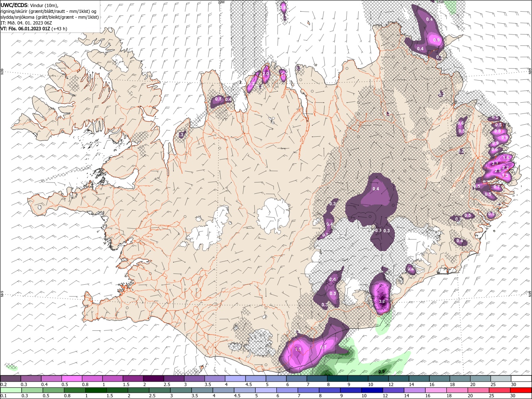Click bottom legend swatch between 0.1 and 0.3
The image size is (532, 399).
[x=10, y=390]
